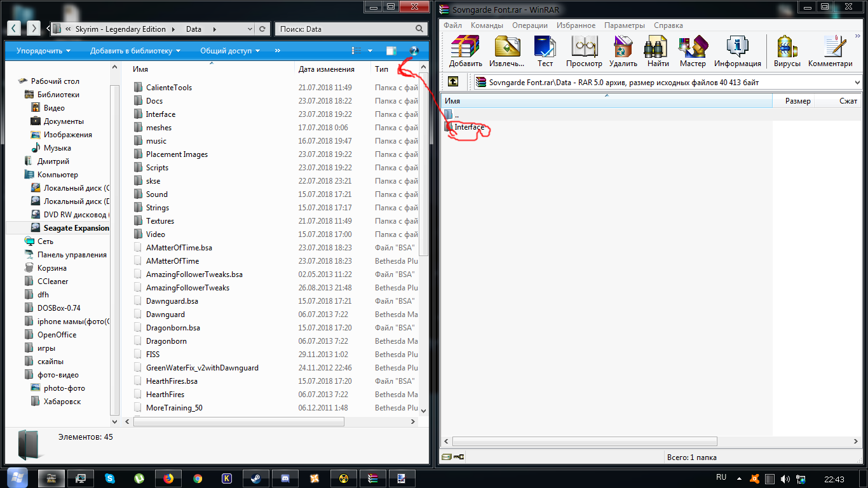The width and height of the screenshot is (868, 488).
Task: Open Explorer help question mark icon
Action: coord(414,51)
